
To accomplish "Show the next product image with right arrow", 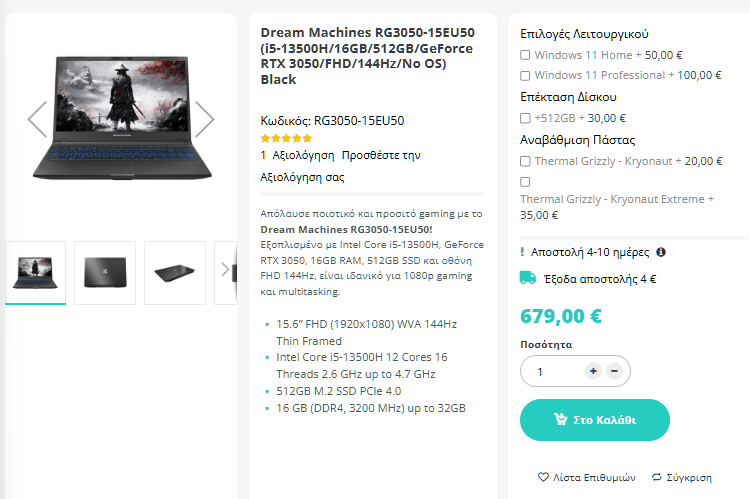I will pyautogui.click(x=204, y=119).
